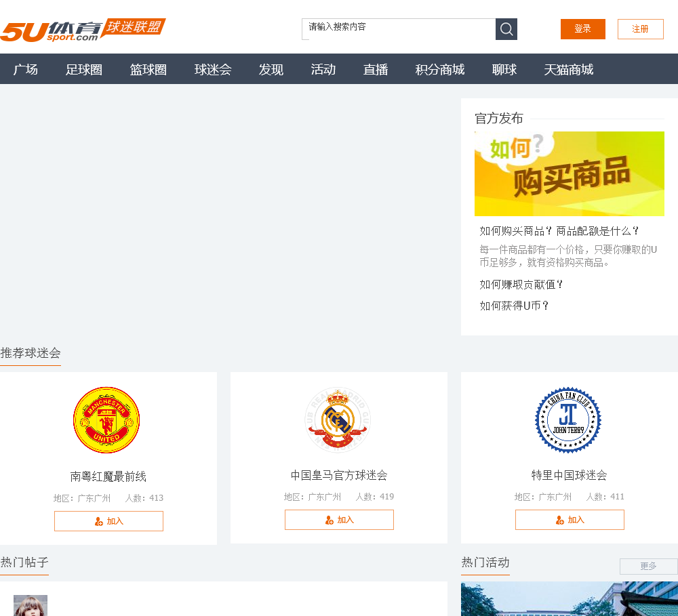This screenshot has width=678, height=616.
Task: Open the 广场 navigation item
Action: (26, 69)
